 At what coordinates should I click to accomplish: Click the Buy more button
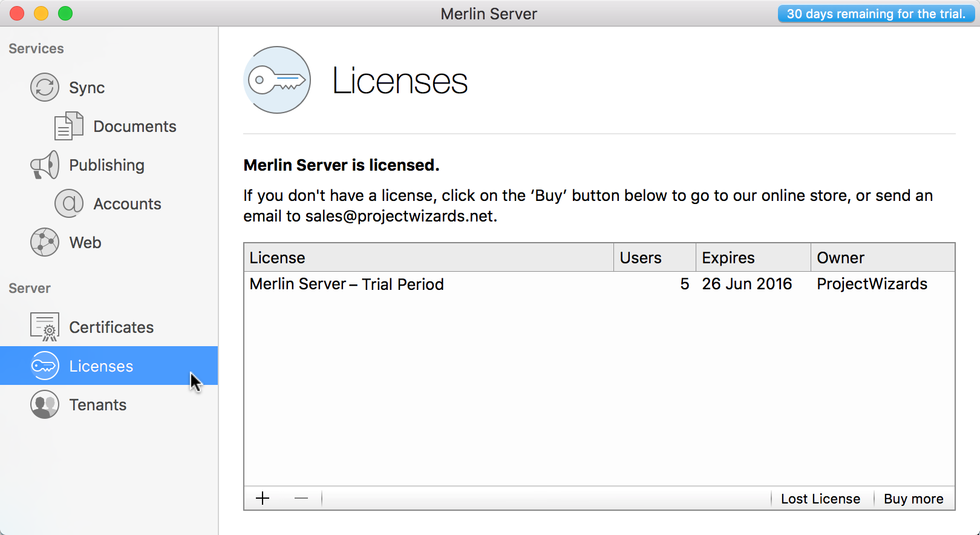[913, 499]
